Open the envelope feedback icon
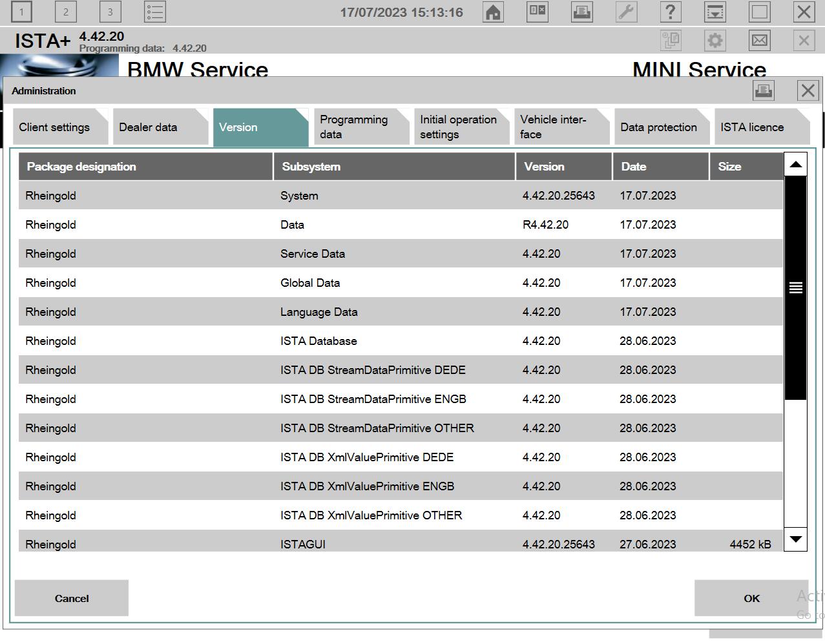The width and height of the screenshot is (825, 644). pos(760,41)
